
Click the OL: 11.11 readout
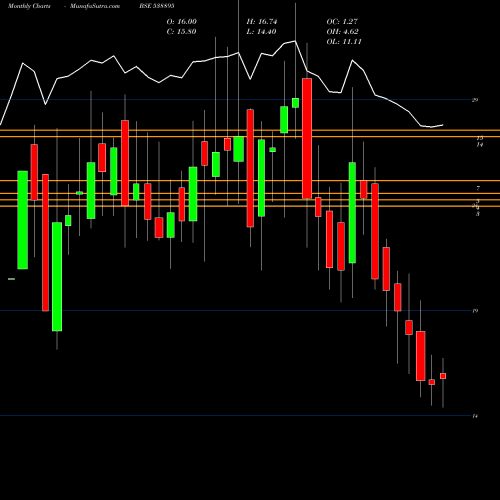[344, 42]
